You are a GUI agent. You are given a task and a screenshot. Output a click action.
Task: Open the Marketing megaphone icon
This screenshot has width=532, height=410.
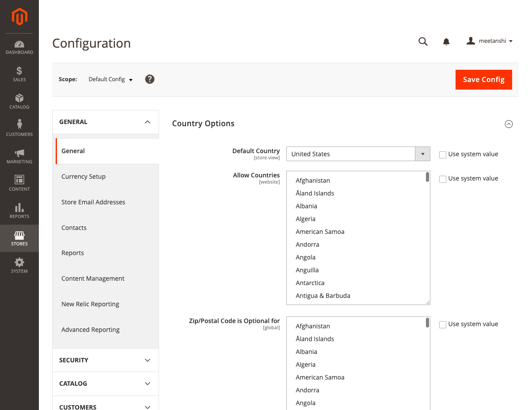click(19, 153)
